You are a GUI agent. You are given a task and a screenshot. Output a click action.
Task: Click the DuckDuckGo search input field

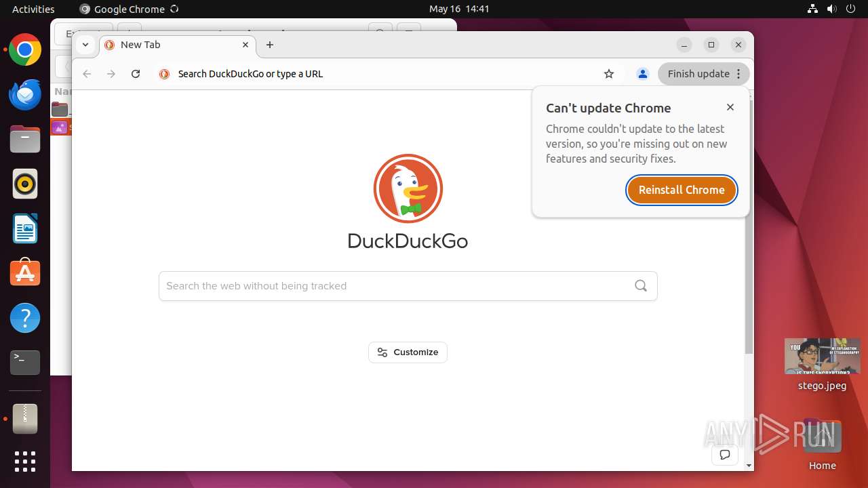point(408,286)
